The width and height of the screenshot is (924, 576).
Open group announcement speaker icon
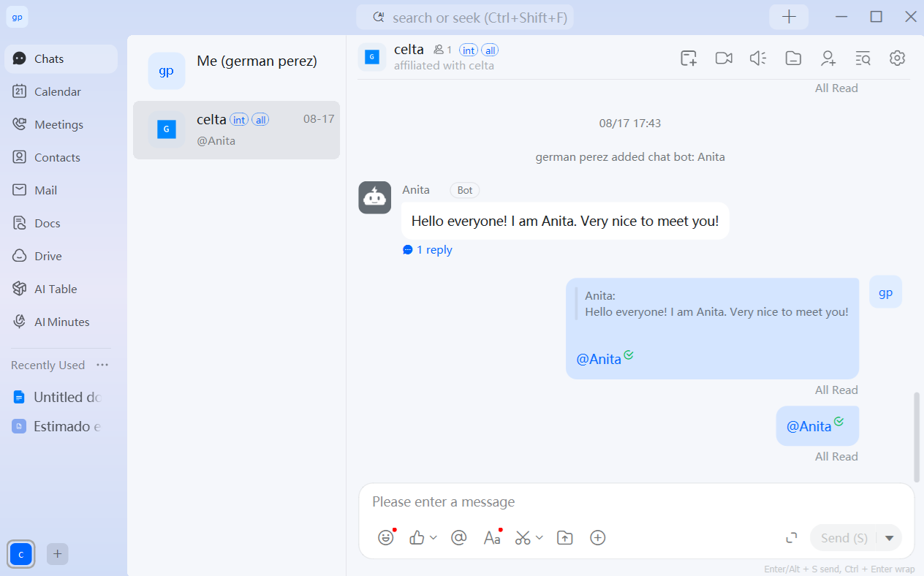[758, 58]
